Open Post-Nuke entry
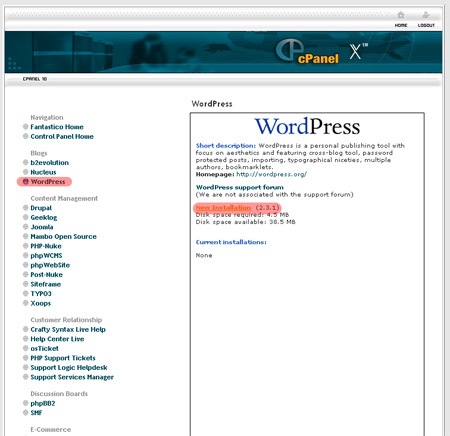450x436 pixels. pos(47,275)
